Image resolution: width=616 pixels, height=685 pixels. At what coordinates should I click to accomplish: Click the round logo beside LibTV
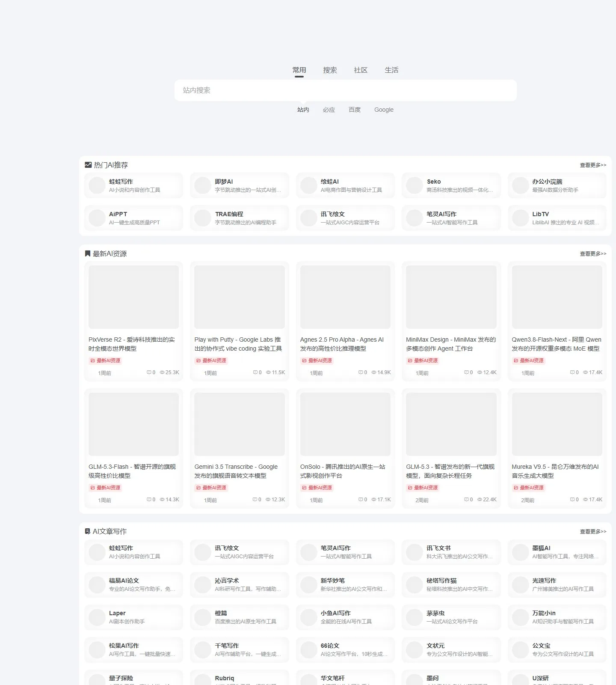click(x=521, y=218)
